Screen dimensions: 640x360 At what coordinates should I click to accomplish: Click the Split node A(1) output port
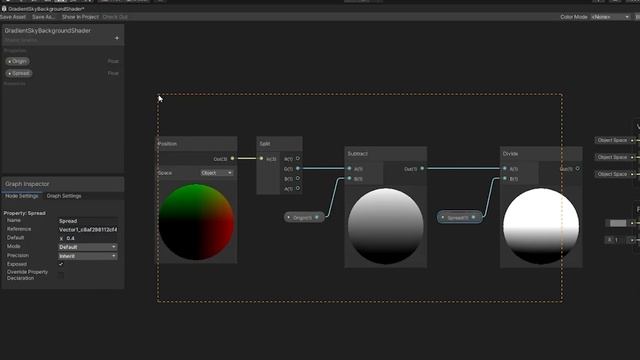[x=298, y=188]
